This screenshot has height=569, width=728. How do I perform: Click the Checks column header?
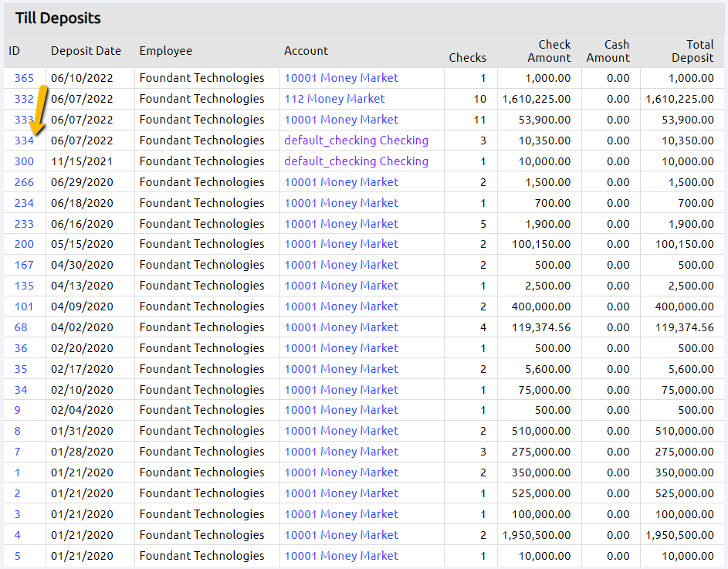(x=468, y=58)
